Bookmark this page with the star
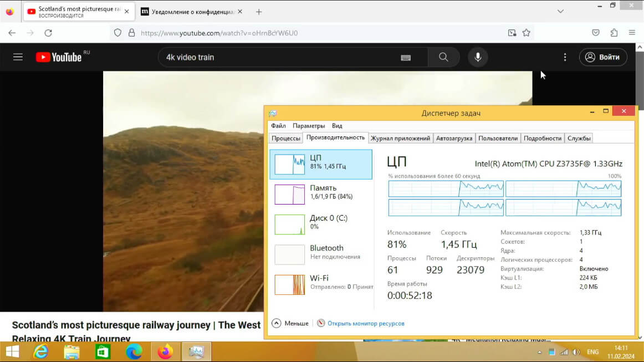The width and height of the screenshot is (644, 362). pos(526,33)
